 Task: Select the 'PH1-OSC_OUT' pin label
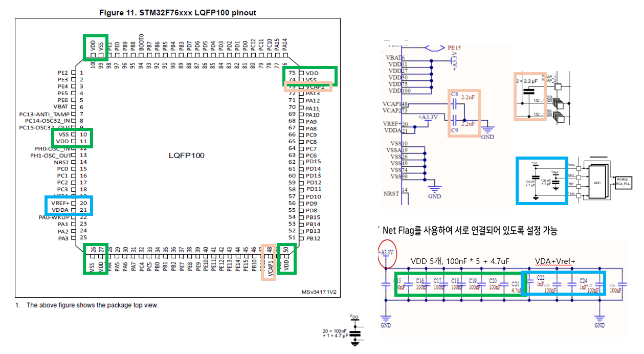point(50,155)
